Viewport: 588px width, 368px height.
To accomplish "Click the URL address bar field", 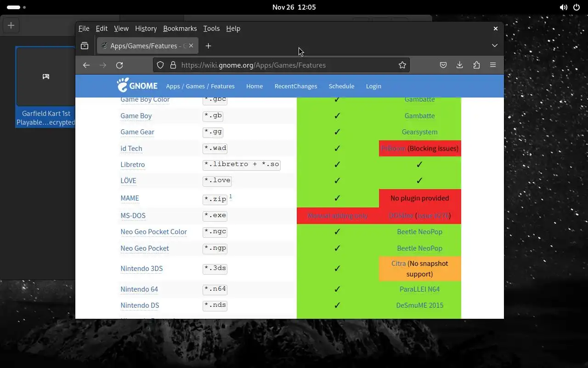I will pyautogui.click(x=281, y=65).
